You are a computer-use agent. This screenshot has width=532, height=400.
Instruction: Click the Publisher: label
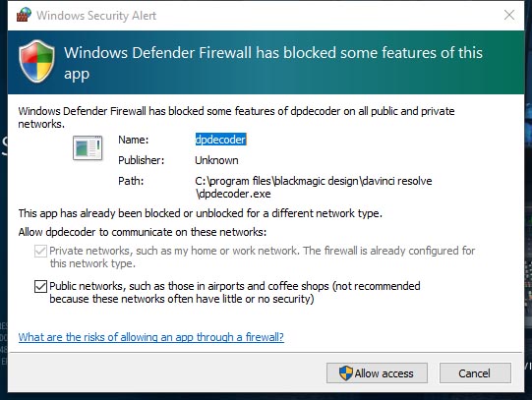pyautogui.click(x=142, y=160)
